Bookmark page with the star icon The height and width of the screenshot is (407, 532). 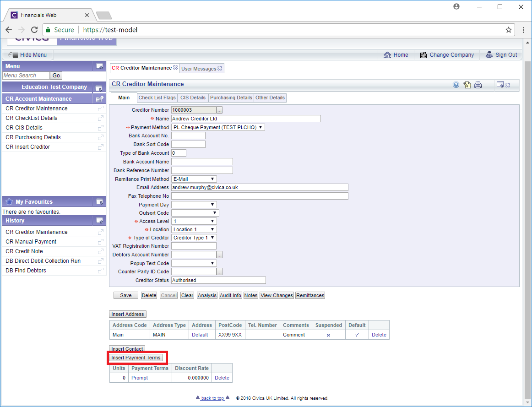508,30
